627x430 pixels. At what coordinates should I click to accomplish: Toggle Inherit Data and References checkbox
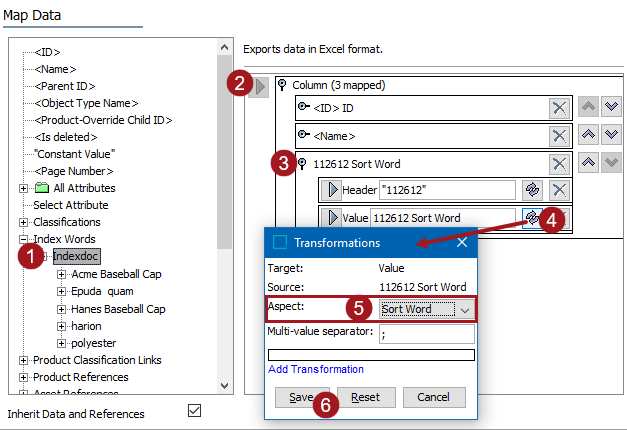click(194, 411)
